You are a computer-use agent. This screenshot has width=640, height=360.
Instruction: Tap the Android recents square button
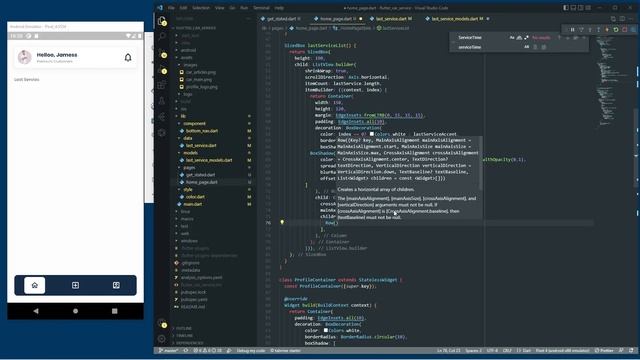pyautogui.click(x=115, y=311)
